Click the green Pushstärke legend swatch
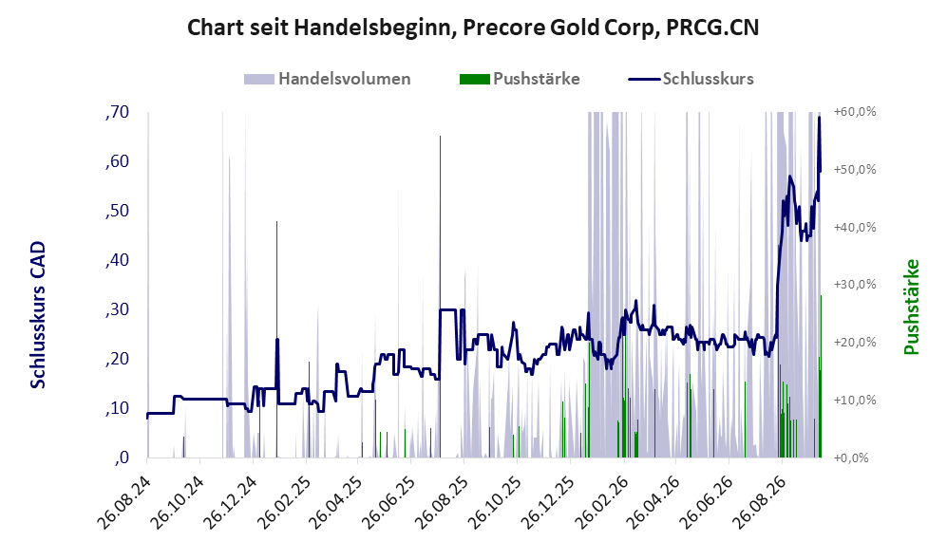The width and height of the screenshot is (947, 560). click(474, 79)
